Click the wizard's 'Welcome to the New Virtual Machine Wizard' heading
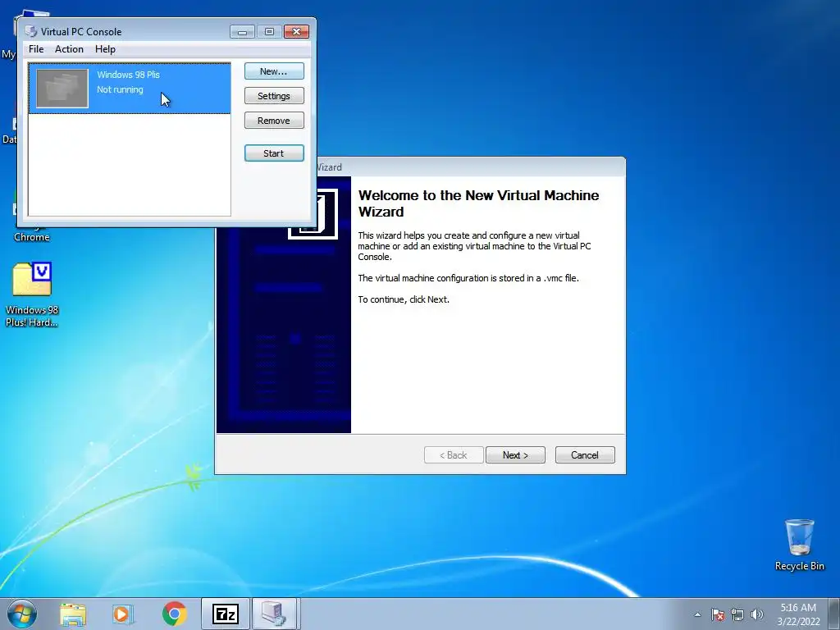Image resolution: width=840 pixels, height=630 pixels. 478,203
